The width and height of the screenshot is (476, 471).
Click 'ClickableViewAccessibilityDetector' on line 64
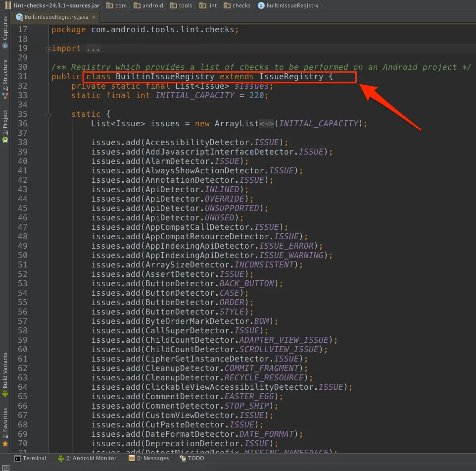click(229, 387)
